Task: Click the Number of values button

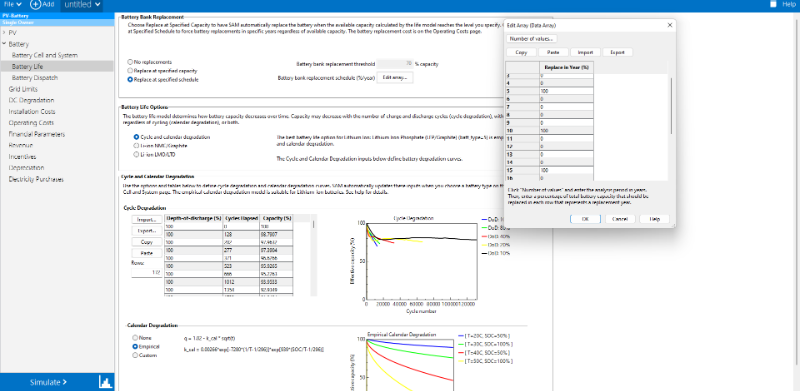Action: 532,39
